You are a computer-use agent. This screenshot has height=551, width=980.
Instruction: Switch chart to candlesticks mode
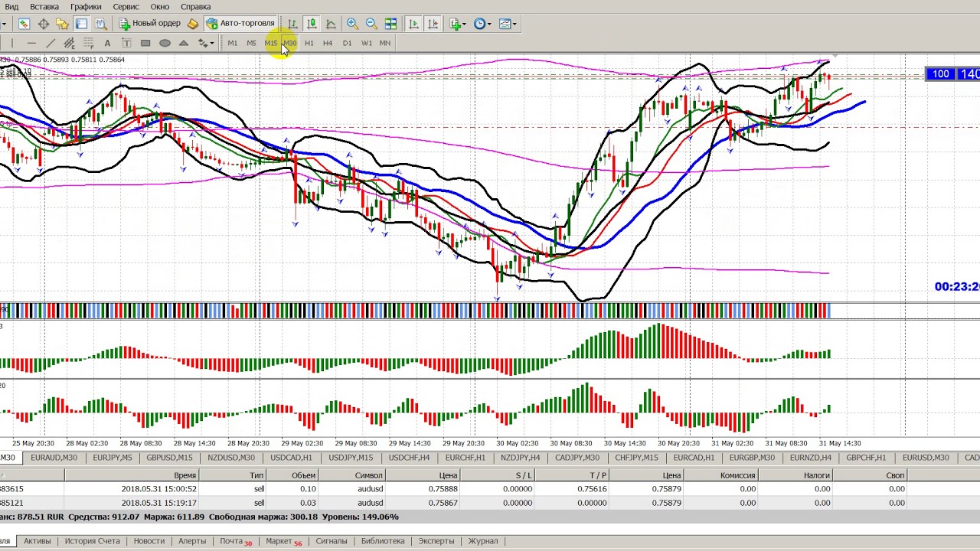312,24
